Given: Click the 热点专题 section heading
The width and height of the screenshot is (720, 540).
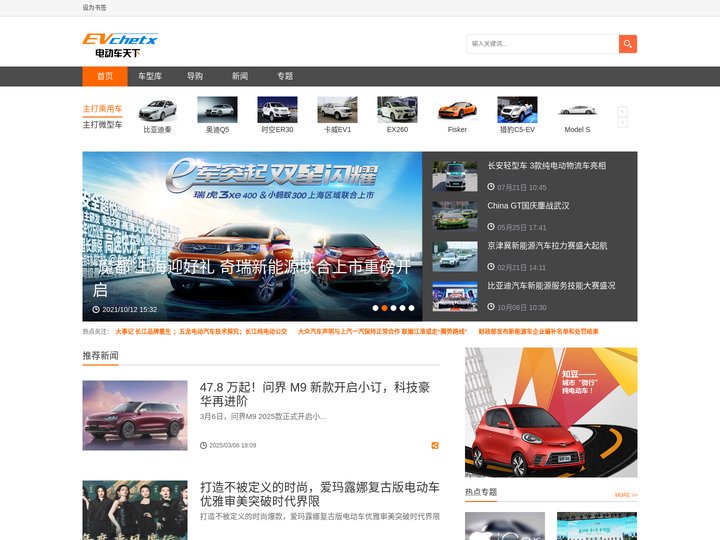Looking at the screenshot, I should coord(481,492).
